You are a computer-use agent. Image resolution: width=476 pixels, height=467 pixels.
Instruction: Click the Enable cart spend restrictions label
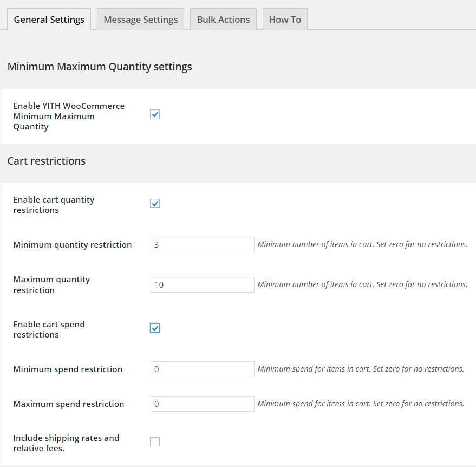click(49, 329)
